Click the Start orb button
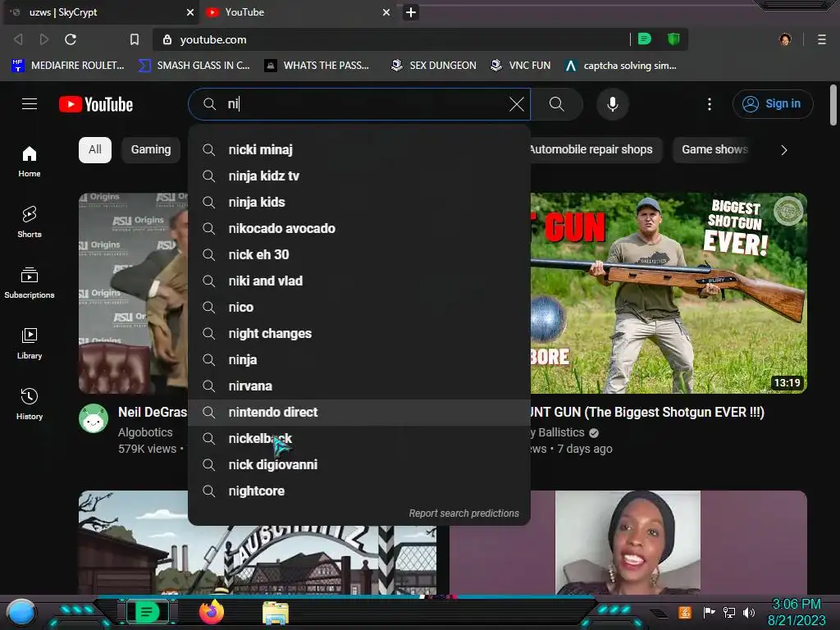 [x=21, y=613]
